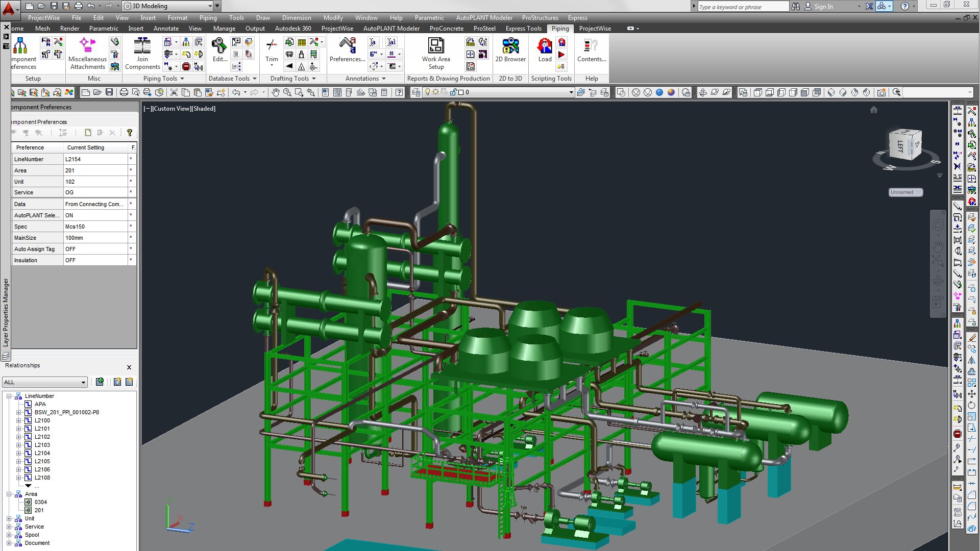This screenshot has width=980, height=551.
Task: Click the Undo arrow icon
Action: pyautogui.click(x=236, y=92)
